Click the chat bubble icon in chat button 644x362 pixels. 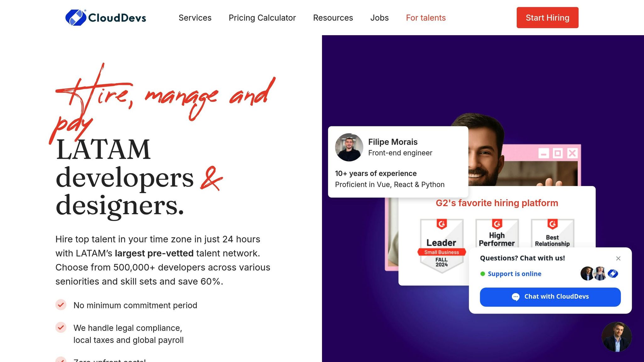[x=516, y=297]
